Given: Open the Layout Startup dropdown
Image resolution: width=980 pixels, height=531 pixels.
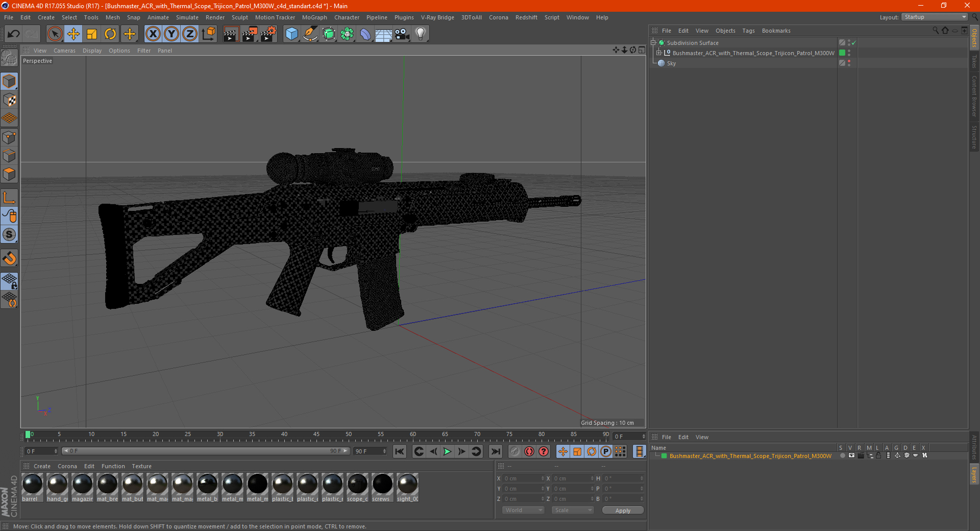Looking at the screenshot, I should [935, 17].
